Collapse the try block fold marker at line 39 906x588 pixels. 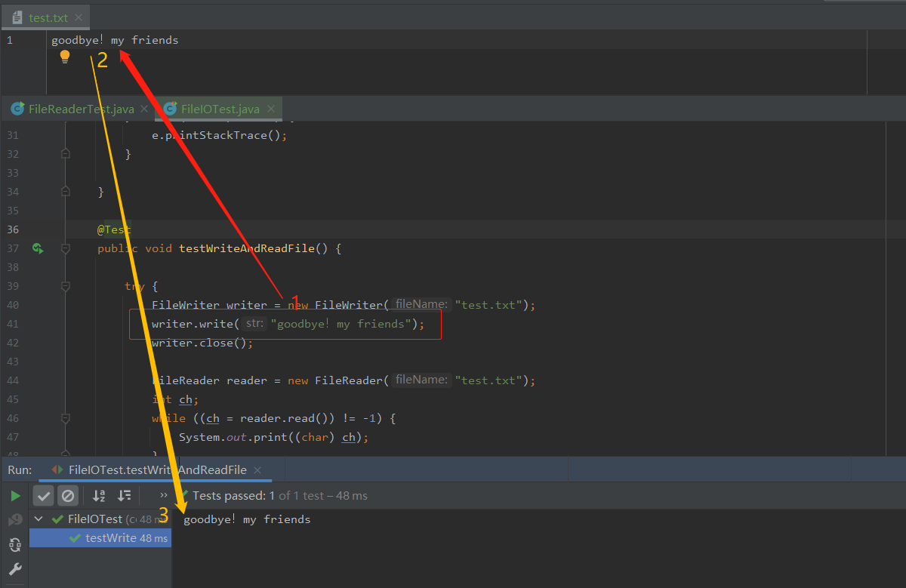[66, 286]
